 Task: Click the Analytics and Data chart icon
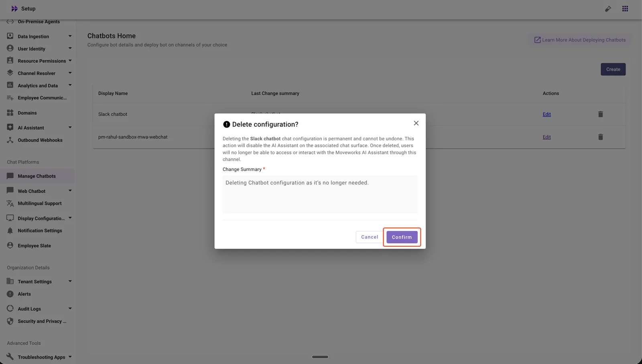coord(10,85)
